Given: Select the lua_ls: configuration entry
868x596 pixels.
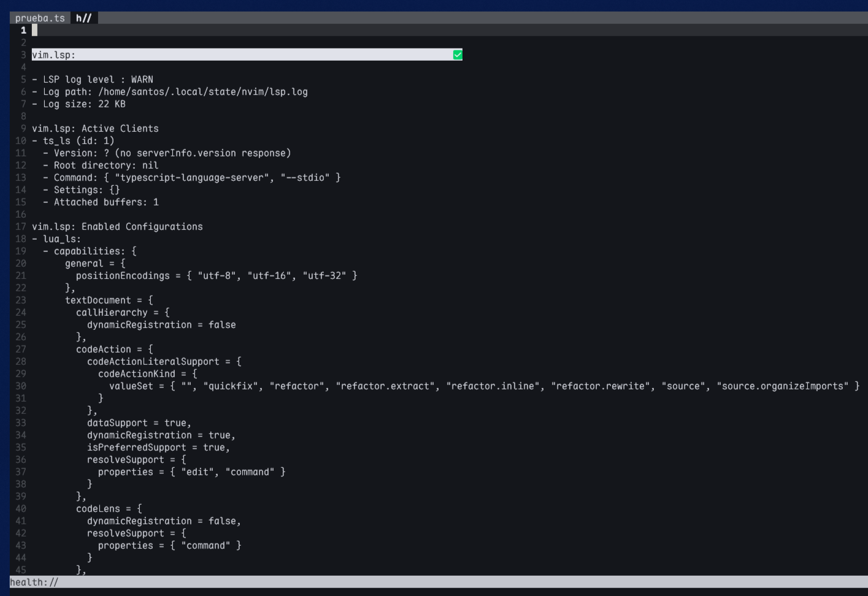Looking at the screenshot, I should 61,239.
